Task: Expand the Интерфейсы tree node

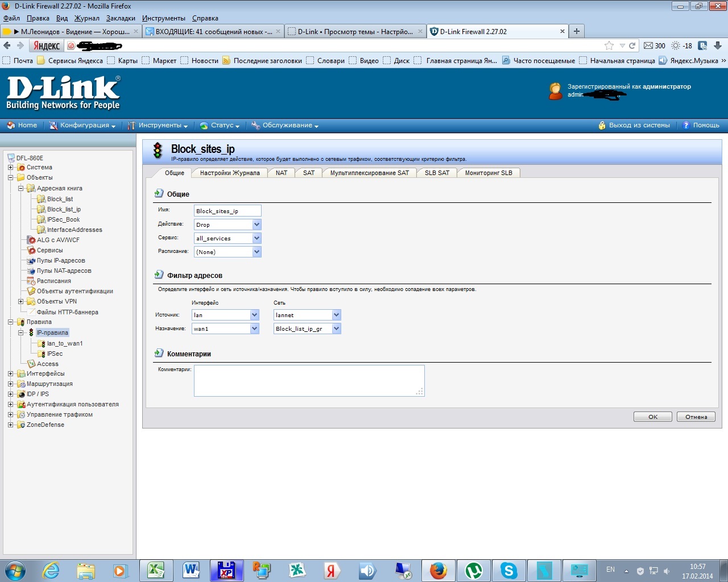Action: 10,373
